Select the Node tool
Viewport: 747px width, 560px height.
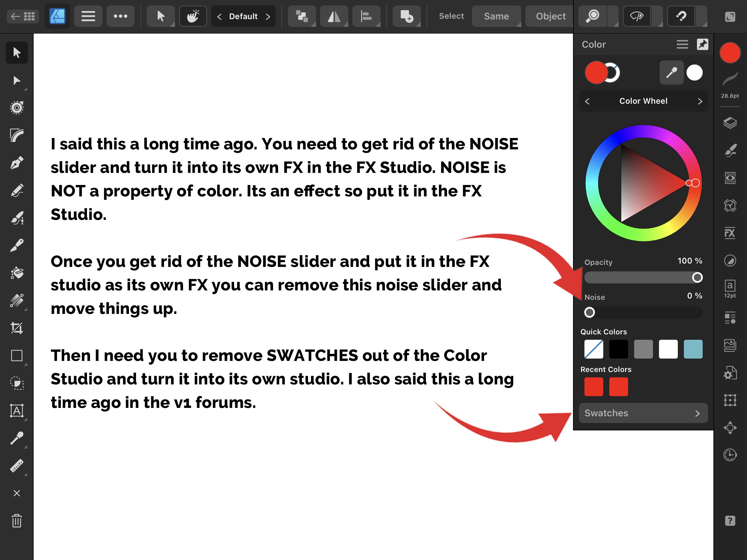[16, 81]
